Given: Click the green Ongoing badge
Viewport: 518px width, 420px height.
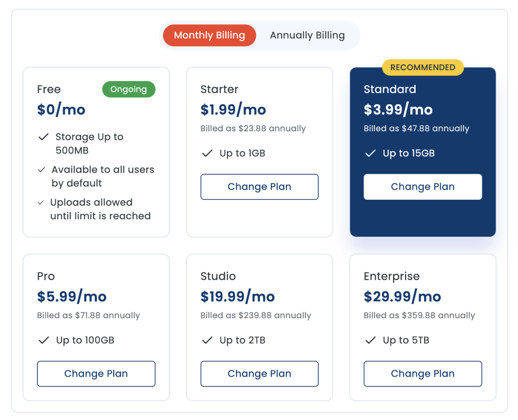Looking at the screenshot, I should pyautogui.click(x=129, y=89).
